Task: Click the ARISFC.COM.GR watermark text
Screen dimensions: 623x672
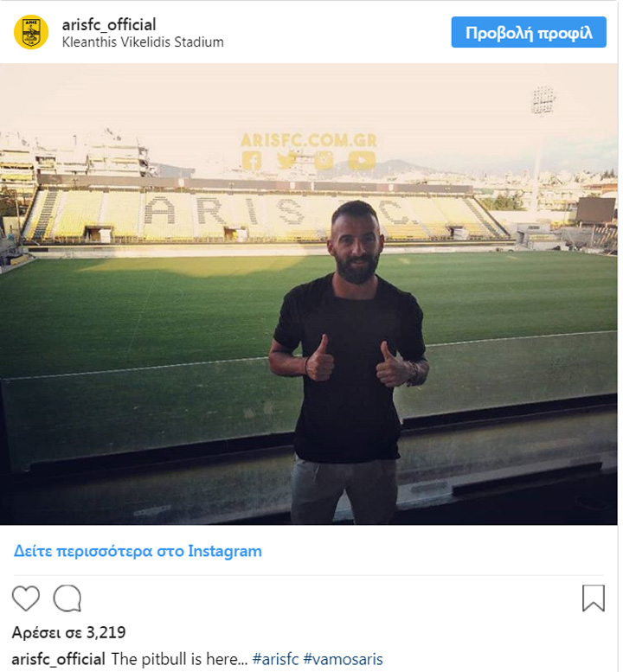Action: click(x=307, y=139)
